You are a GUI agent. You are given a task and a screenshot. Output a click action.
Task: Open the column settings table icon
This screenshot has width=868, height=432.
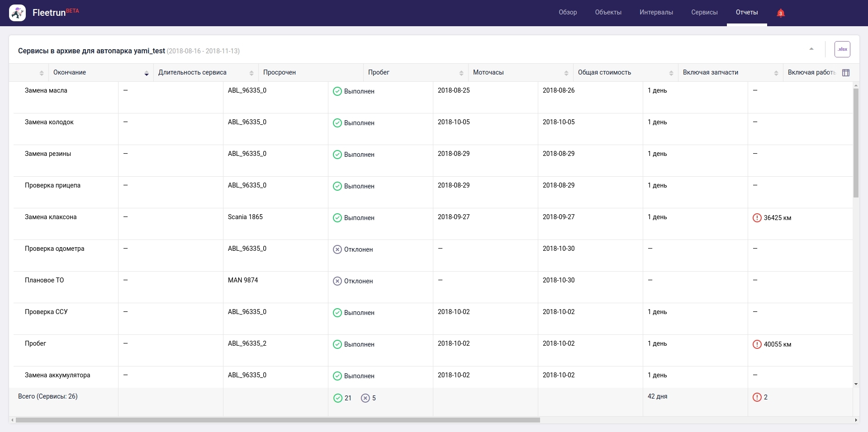(845, 73)
